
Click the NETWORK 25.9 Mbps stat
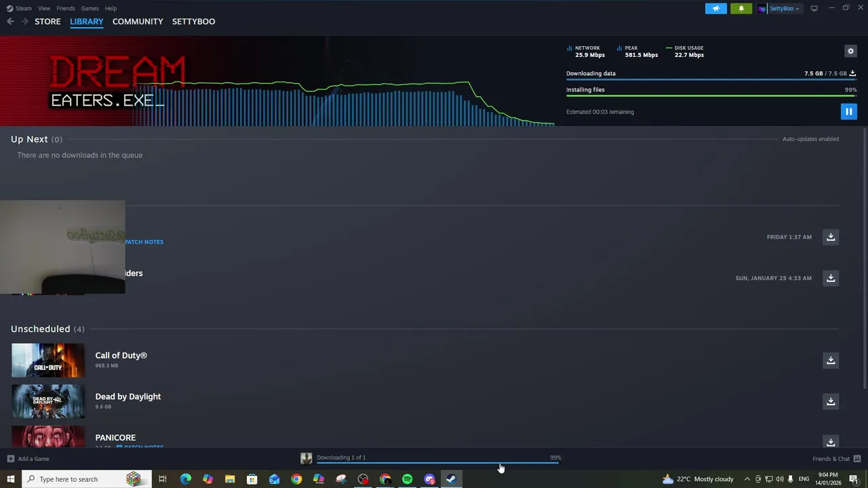586,52
